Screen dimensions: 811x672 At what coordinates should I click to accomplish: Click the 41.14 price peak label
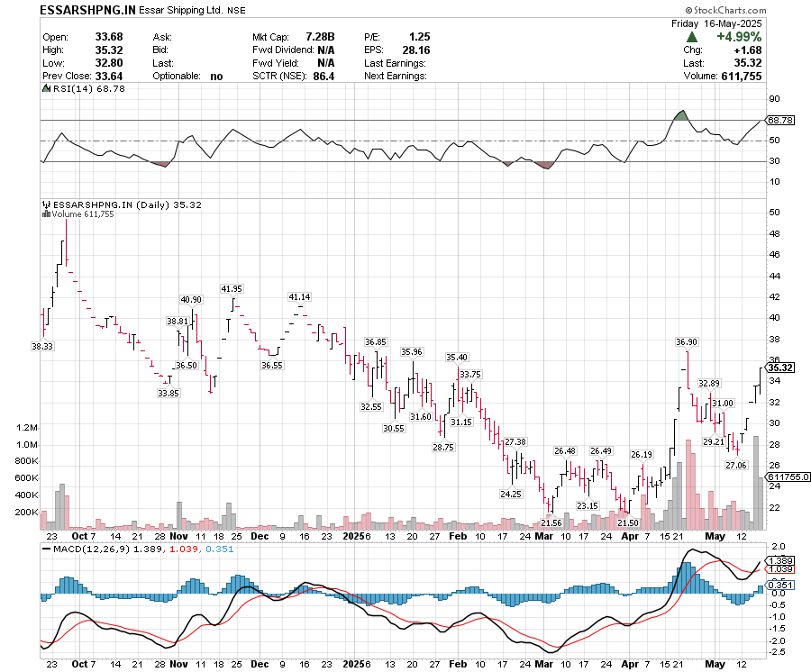click(299, 297)
